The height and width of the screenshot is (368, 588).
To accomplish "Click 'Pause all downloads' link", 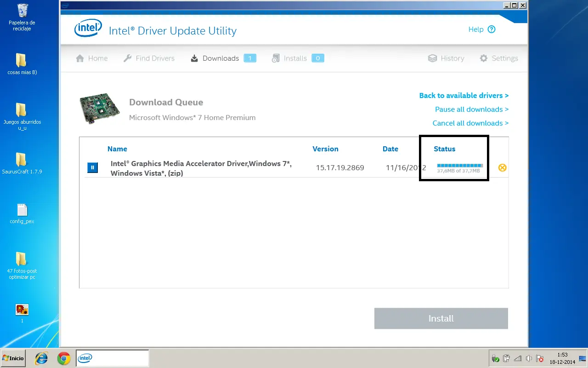I will click(x=472, y=109).
